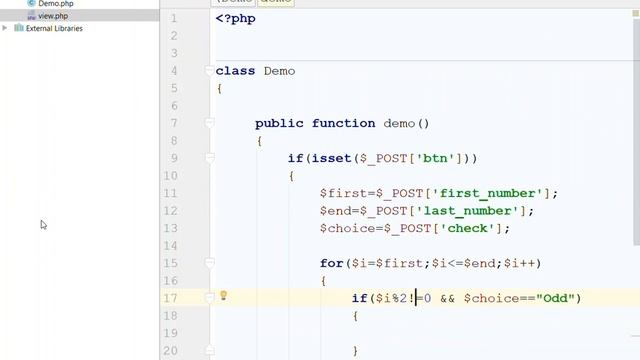Click the $end variable on line 12
640x360 pixels.
pyautogui.click(x=335, y=211)
